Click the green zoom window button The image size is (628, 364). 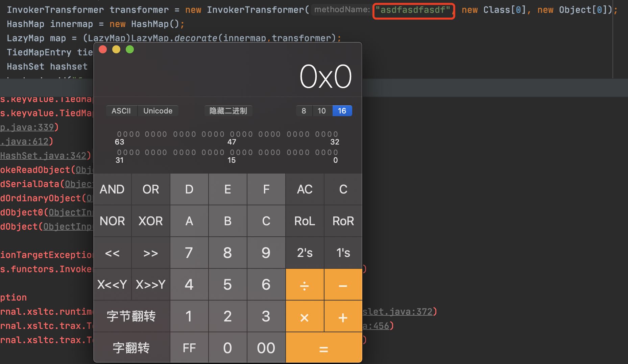click(x=130, y=50)
